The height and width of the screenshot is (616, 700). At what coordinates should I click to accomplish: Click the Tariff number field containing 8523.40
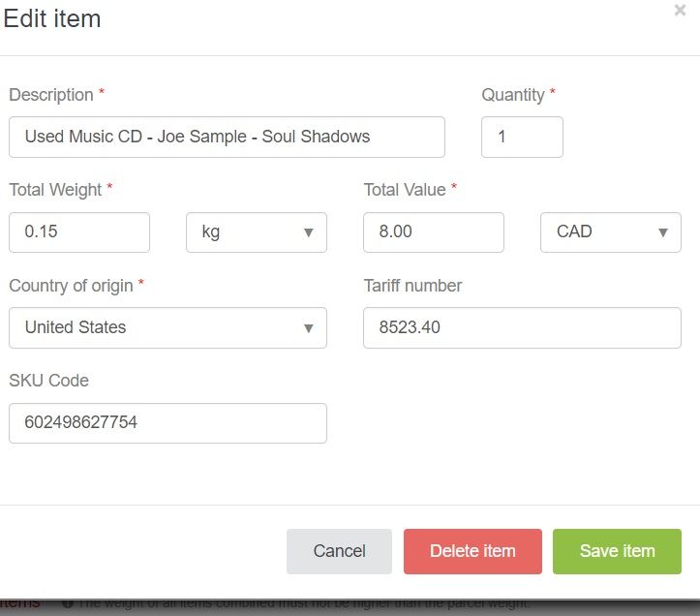(522, 327)
